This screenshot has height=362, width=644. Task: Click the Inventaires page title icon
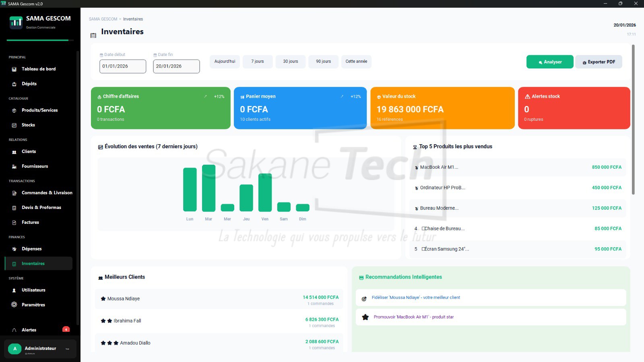coord(93,35)
